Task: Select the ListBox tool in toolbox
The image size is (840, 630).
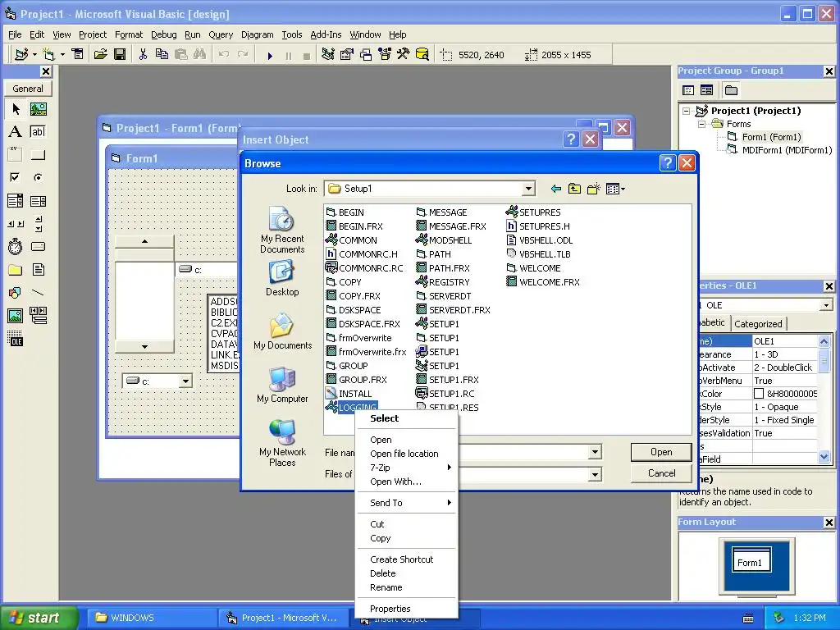Action: [x=38, y=201]
